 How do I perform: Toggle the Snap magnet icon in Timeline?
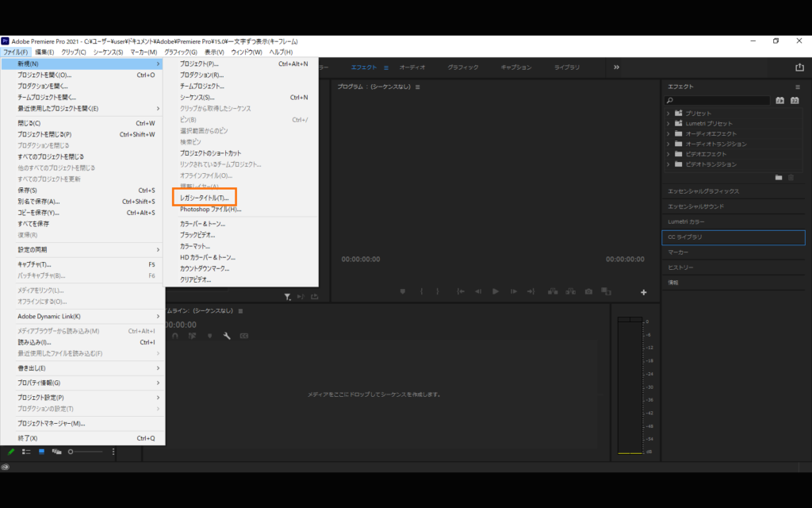coord(175,336)
